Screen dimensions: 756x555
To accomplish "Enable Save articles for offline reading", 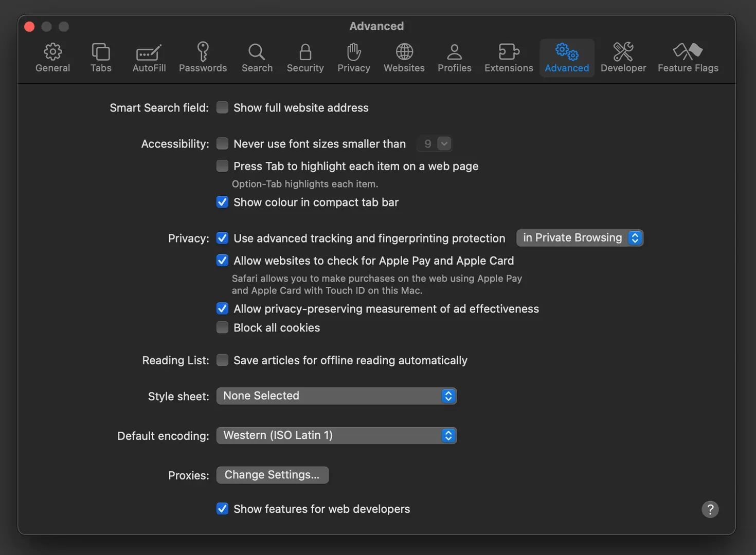I will tap(222, 360).
